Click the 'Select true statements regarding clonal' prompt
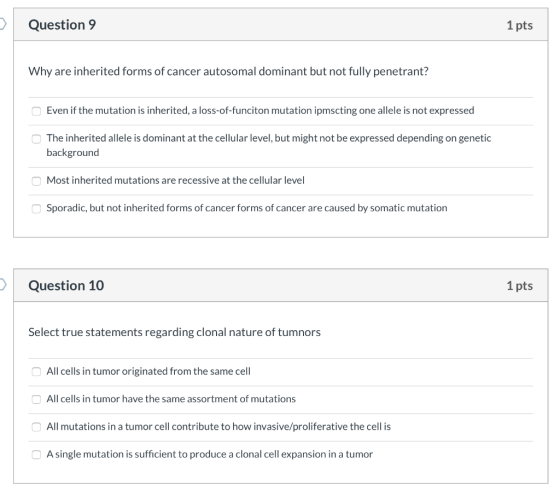 click(x=174, y=332)
